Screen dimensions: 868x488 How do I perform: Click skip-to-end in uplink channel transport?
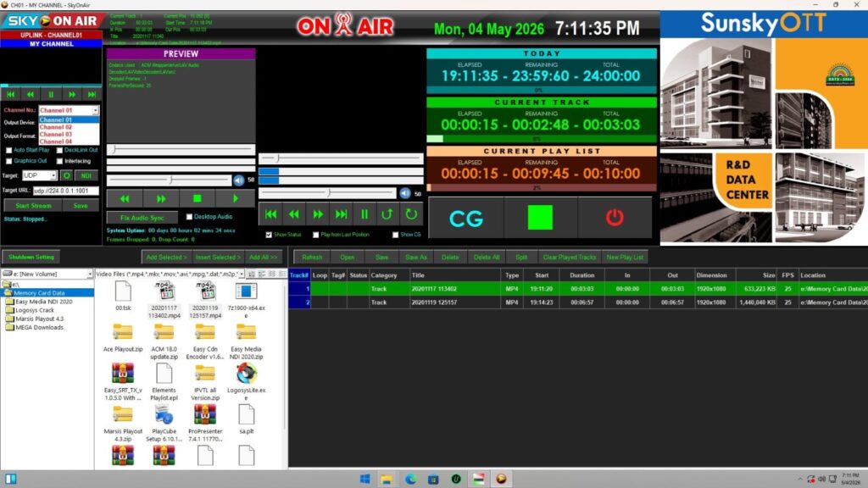point(92,95)
